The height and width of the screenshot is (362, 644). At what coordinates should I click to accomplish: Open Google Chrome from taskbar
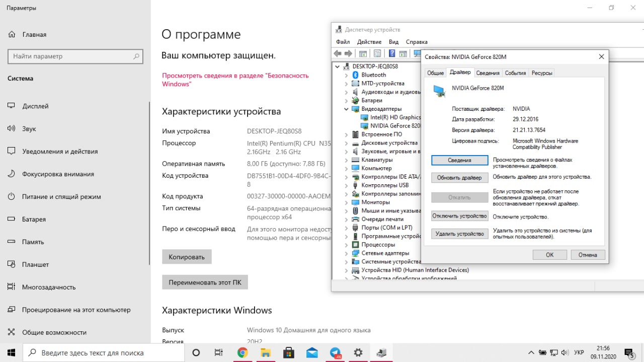point(243,352)
